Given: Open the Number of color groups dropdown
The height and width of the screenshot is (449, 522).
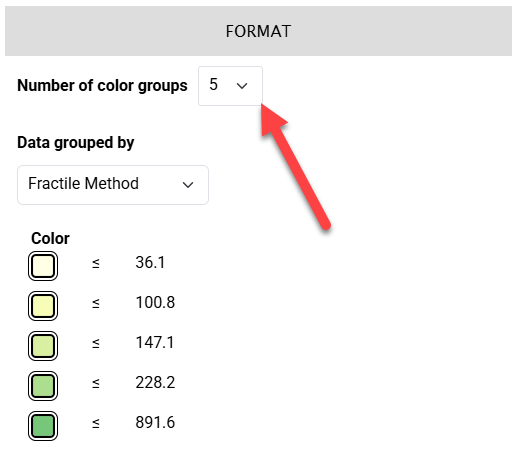Looking at the screenshot, I should 230,86.
